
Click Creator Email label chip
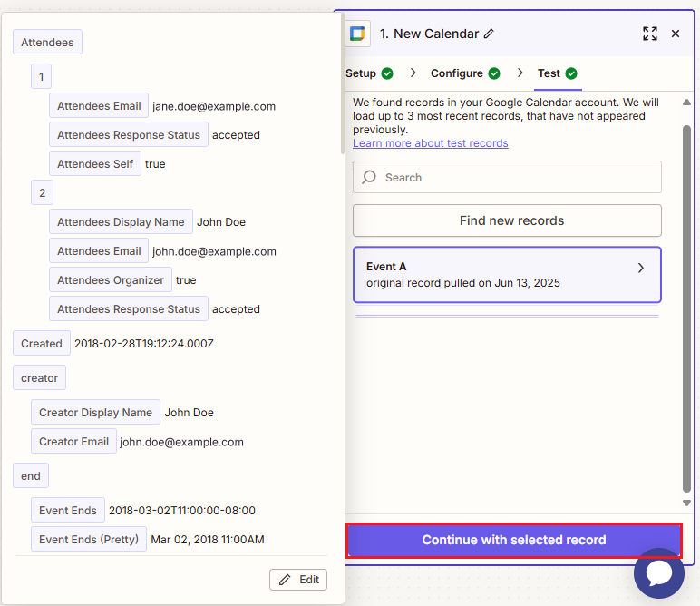coord(73,441)
